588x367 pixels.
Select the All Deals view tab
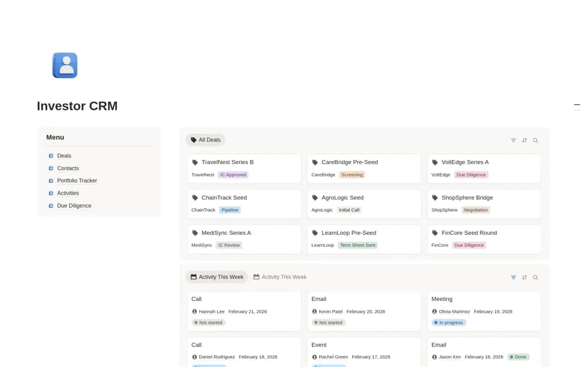[205, 140]
